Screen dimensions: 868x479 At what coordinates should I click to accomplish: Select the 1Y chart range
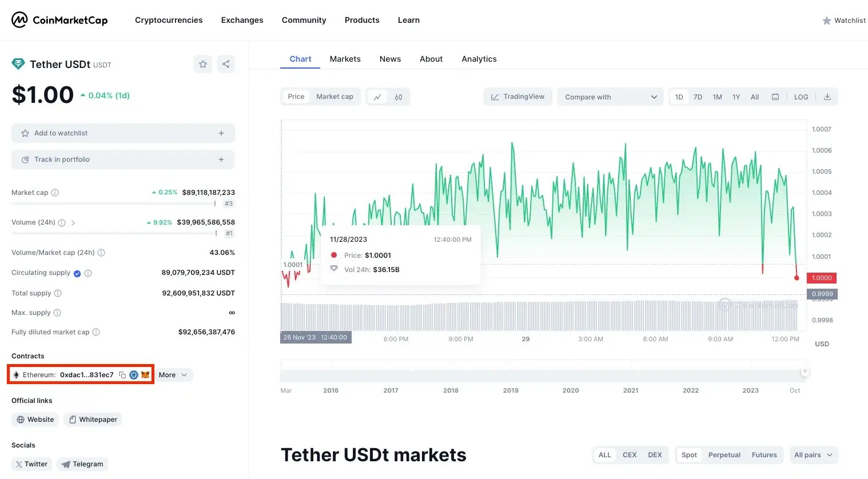[736, 97]
